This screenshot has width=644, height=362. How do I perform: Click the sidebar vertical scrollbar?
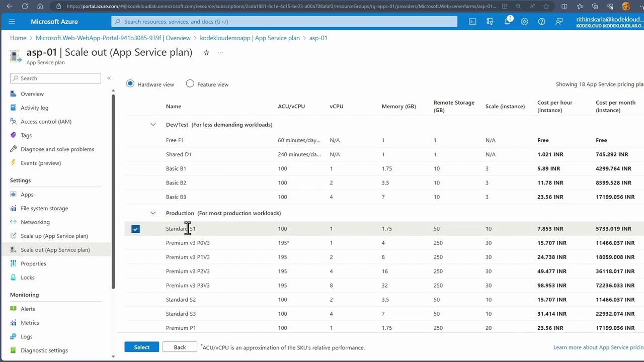(x=113, y=191)
